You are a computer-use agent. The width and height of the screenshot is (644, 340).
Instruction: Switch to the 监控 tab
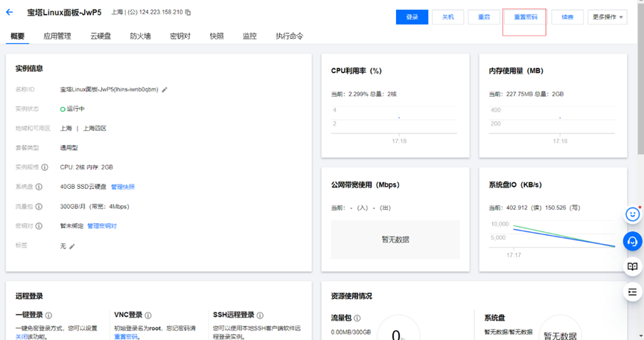(249, 36)
